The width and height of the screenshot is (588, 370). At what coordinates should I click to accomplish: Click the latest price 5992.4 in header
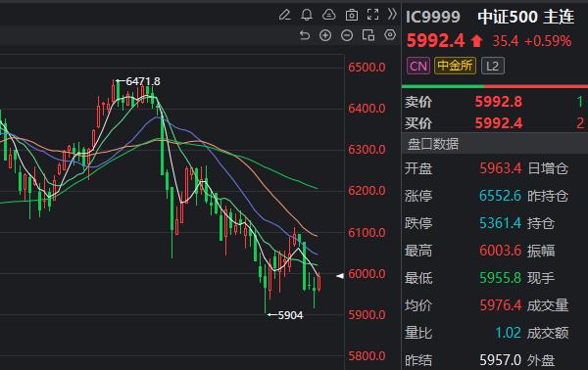[435, 40]
